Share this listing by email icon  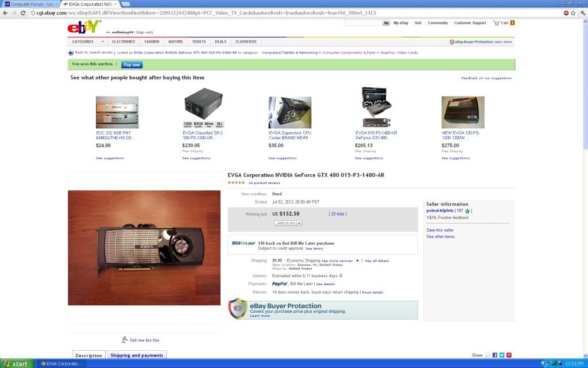point(488,355)
